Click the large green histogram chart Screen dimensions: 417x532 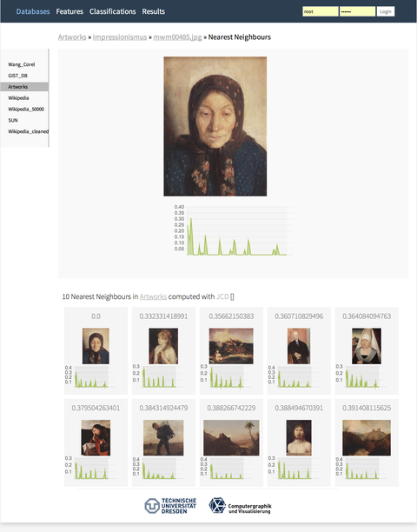[233, 230]
